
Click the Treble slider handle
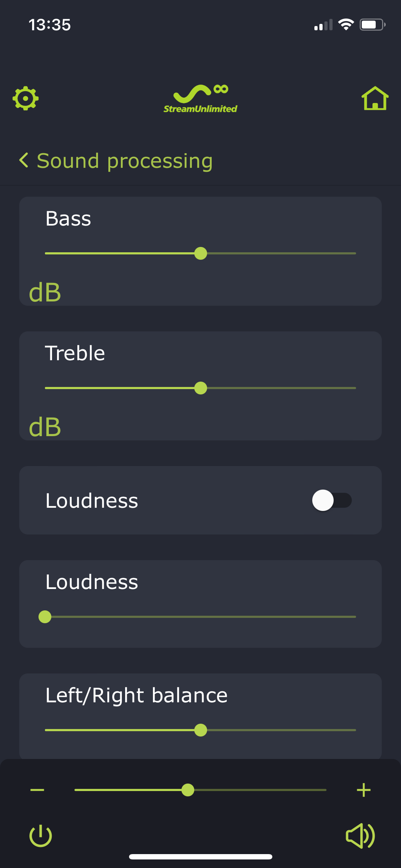201,388
